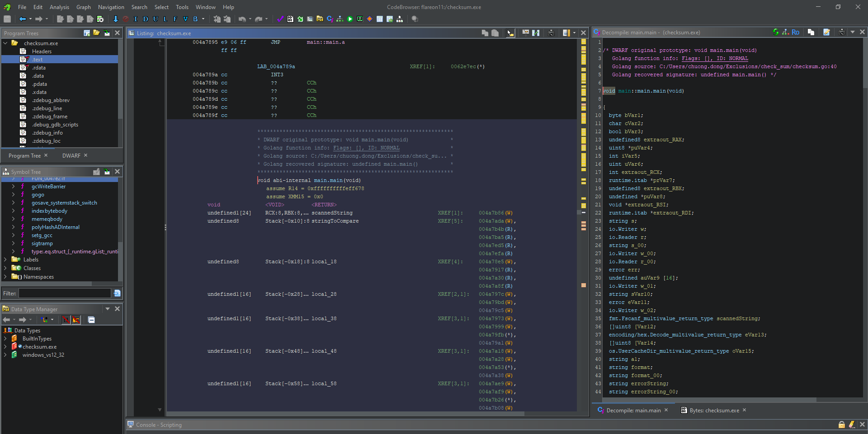Screen dimensions: 868x434
Task: Toggle mouse hover popups in Listing
Action: (510, 33)
